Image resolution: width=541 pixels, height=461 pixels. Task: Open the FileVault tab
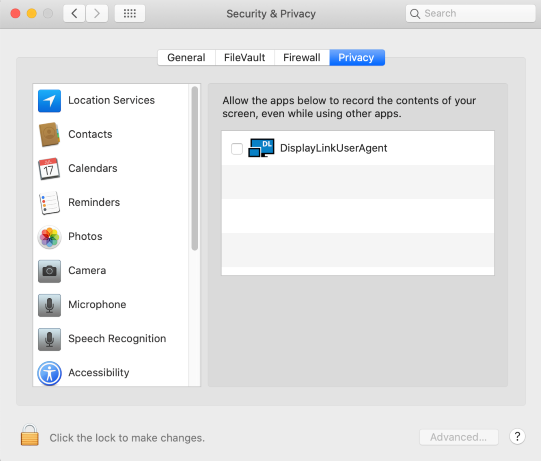tap(245, 57)
